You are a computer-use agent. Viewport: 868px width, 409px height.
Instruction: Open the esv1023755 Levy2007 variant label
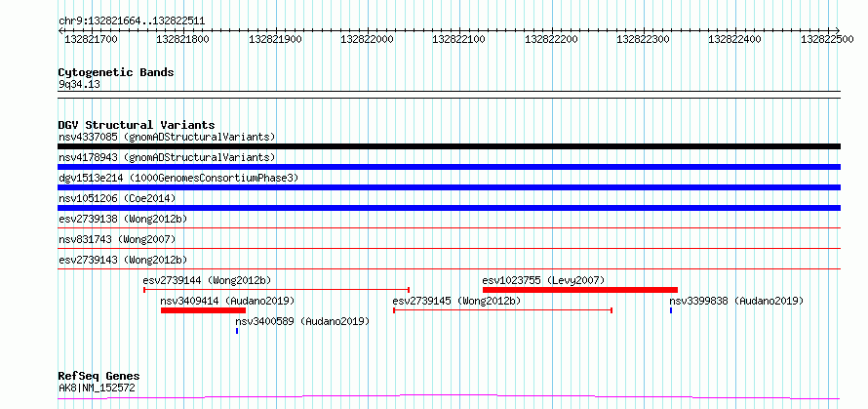pyautogui.click(x=543, y=280)
